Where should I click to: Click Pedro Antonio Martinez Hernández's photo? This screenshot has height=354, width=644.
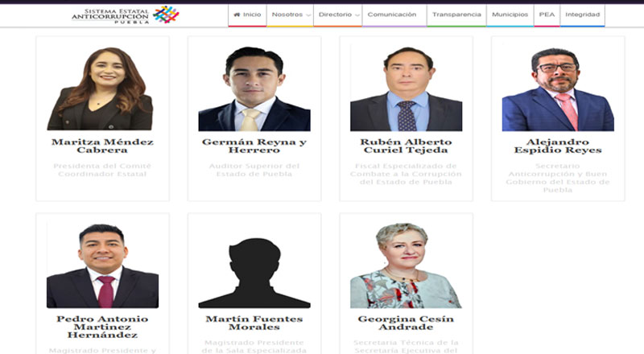103,265
